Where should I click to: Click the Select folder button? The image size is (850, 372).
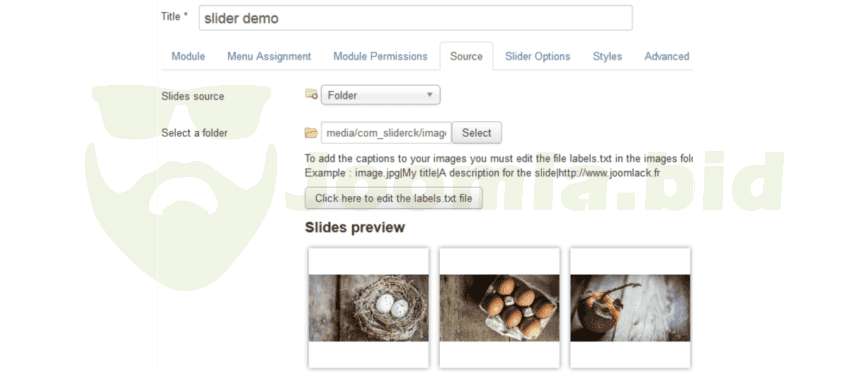(476, 133)
